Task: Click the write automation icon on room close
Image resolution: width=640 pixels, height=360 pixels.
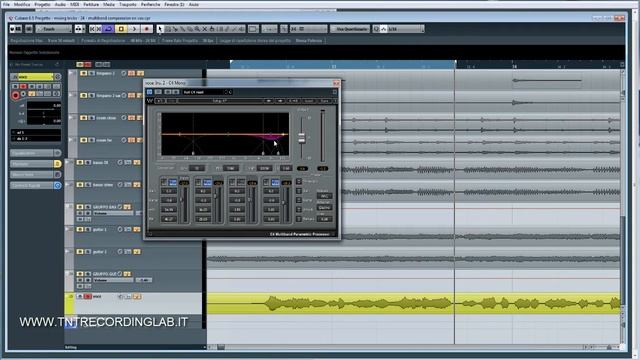Action: tap(140, 118)
